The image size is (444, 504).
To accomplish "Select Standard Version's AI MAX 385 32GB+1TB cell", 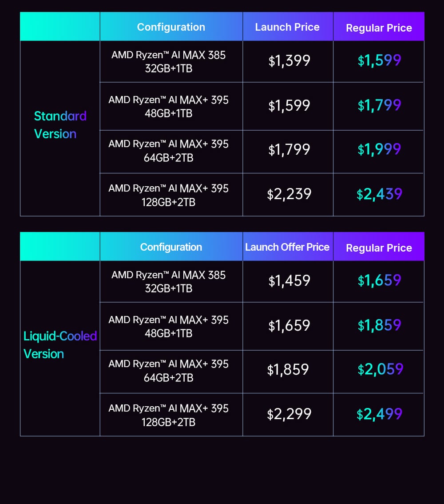I will pos(168,62).
